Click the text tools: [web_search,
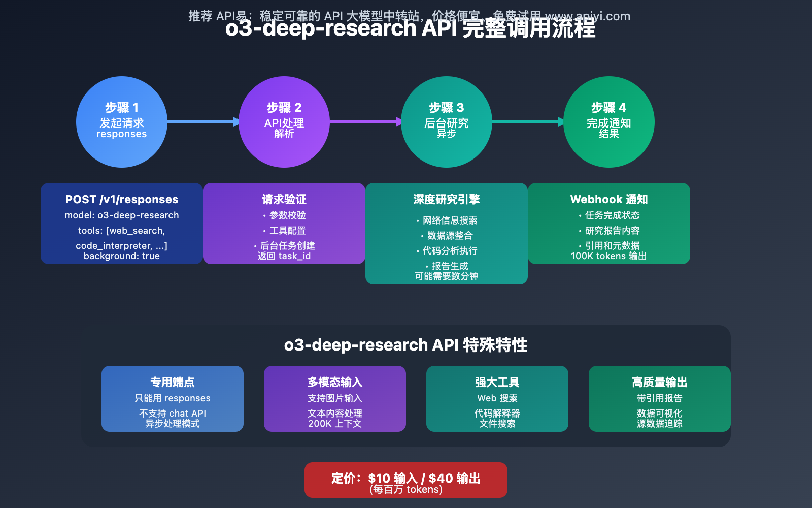Image resolution: width=812 pixels, height=508 pixels. click(122, 231)
